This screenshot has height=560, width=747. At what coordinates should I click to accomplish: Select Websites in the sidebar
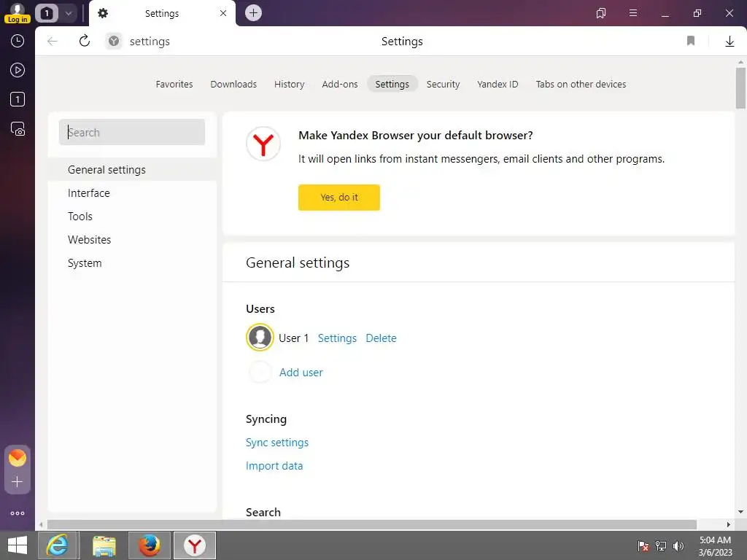pos(132,239)
